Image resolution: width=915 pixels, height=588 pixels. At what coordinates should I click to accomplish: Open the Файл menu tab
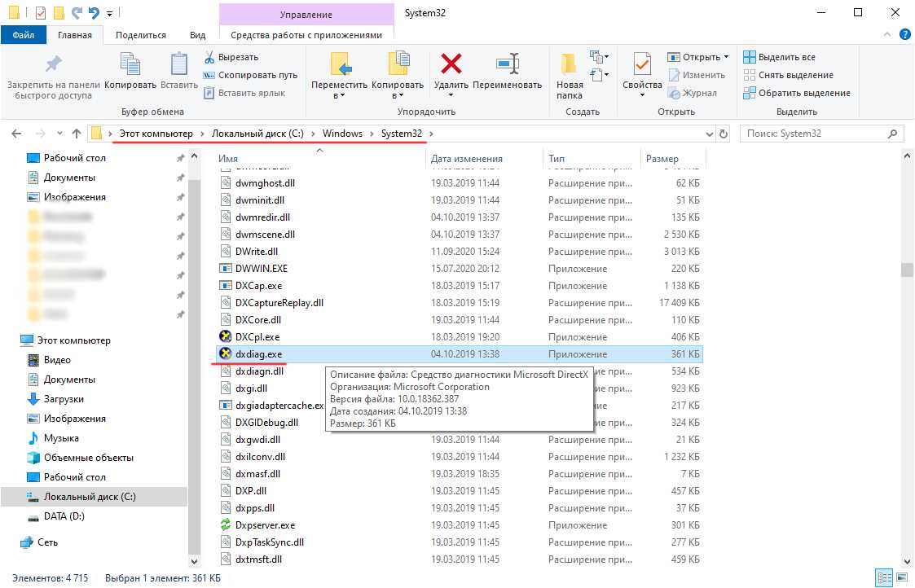coord(23,35)
